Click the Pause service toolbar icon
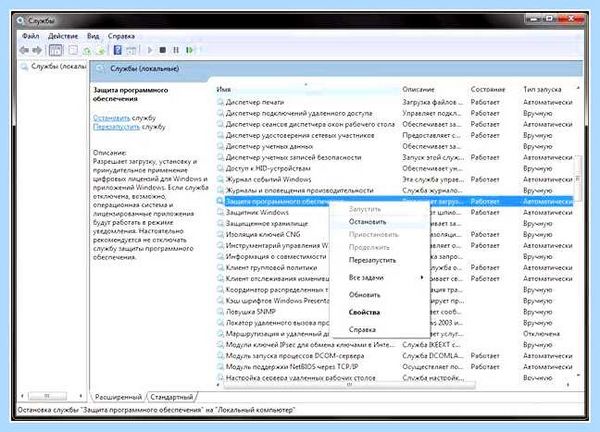 pyautogui.click(x=176, y=50)
